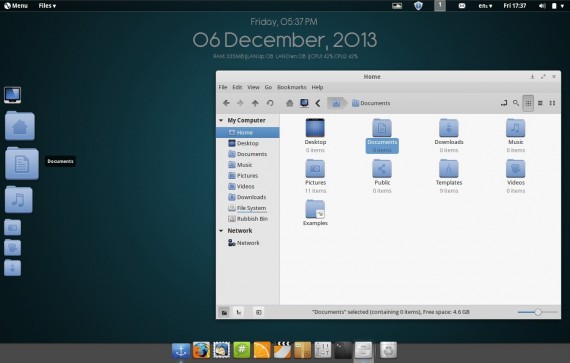570x363 pixels.
Task: Launch Thunderbird from the bottom dock
Action: (x=222, y=350)
